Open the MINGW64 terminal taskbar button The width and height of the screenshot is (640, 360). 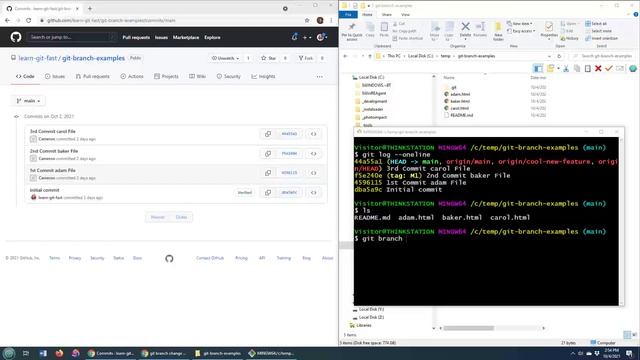[x=271, y=353]
